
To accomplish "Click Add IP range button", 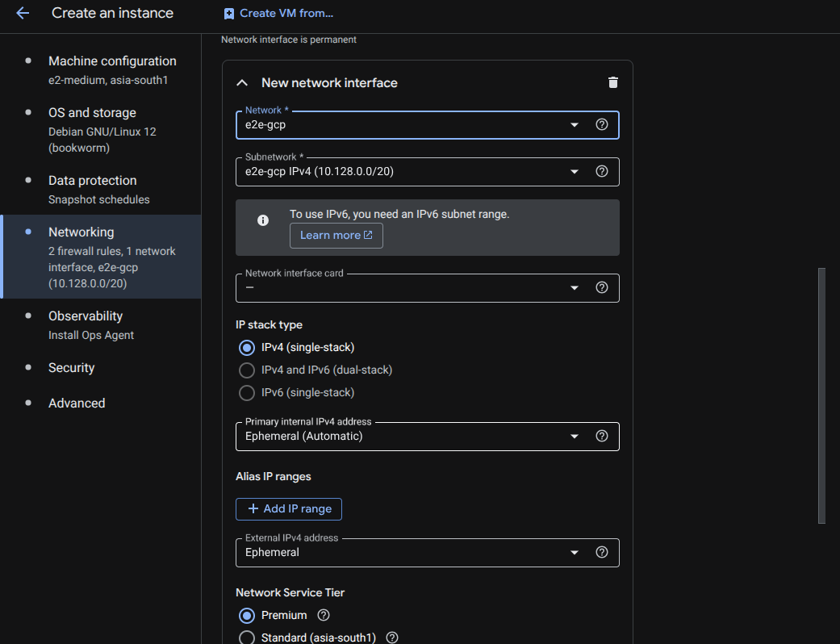I will (x=288, y=509).
